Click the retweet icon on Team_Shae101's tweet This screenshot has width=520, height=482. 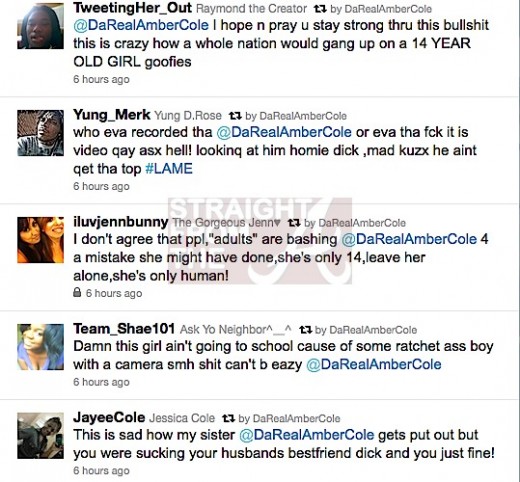[305, 330]
